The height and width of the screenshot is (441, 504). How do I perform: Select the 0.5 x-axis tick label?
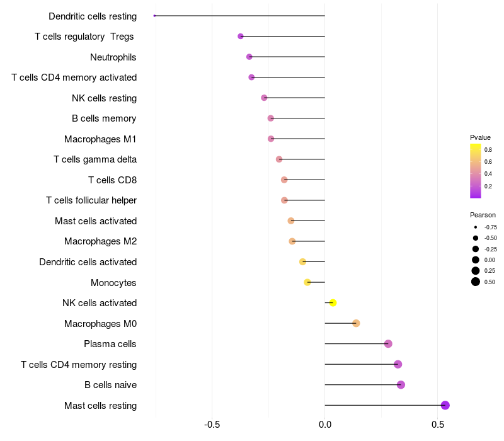click(438, 425)
